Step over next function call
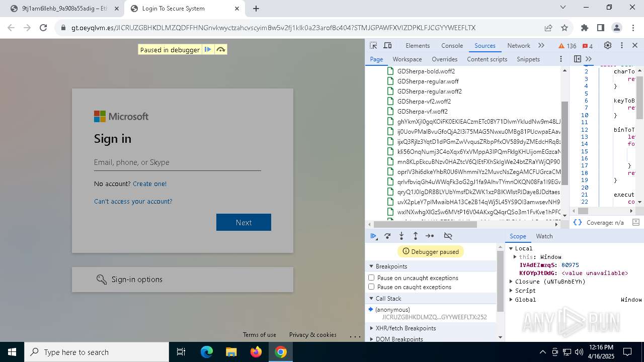This screenshot has width=644, height=362. tap(387, 236)
